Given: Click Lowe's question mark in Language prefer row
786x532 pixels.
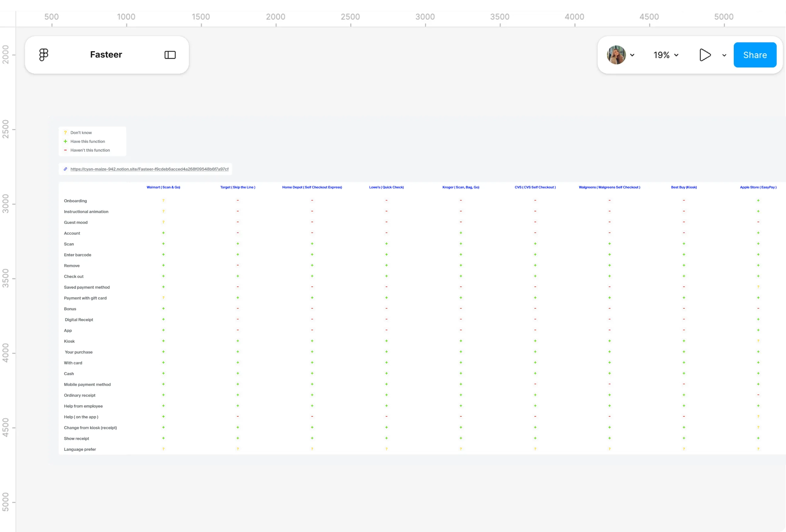Looking at the screenshot, I should point(387,449).
